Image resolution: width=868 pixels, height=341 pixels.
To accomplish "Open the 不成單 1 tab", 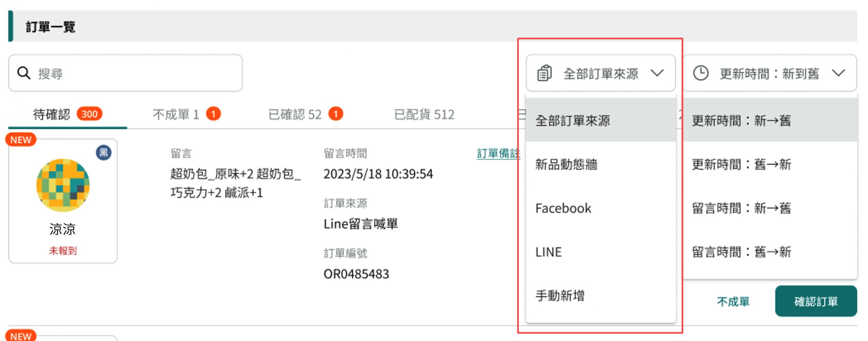I will 176,115.
